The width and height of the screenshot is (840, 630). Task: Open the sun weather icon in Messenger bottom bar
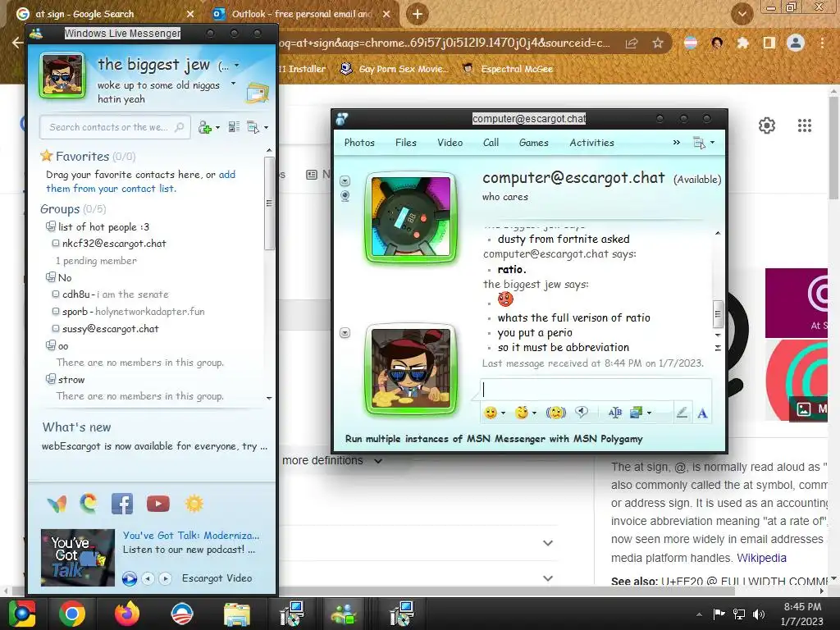[x=194, y=504]
